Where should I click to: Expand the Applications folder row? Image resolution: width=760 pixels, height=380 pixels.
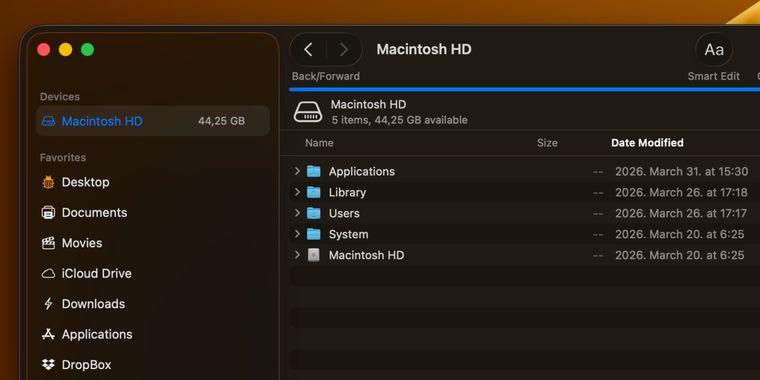tap(297, 171)
